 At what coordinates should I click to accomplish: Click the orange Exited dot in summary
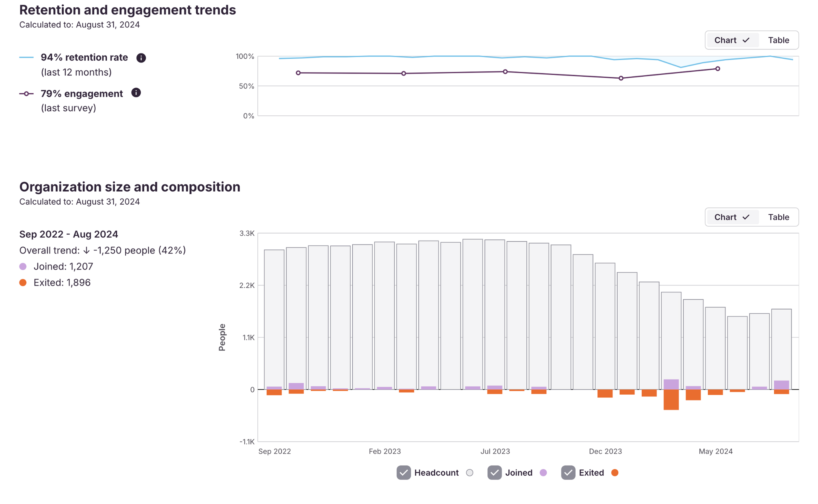point(23,283)
